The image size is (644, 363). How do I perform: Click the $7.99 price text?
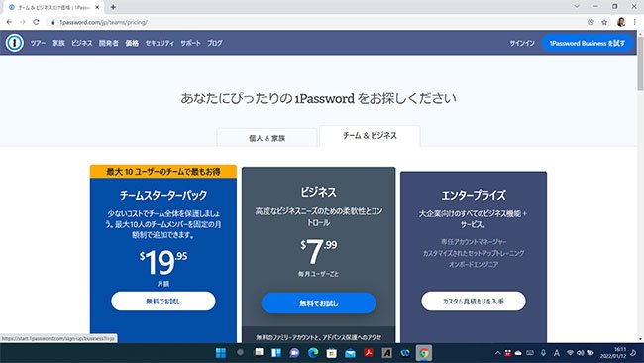(318, 251)
